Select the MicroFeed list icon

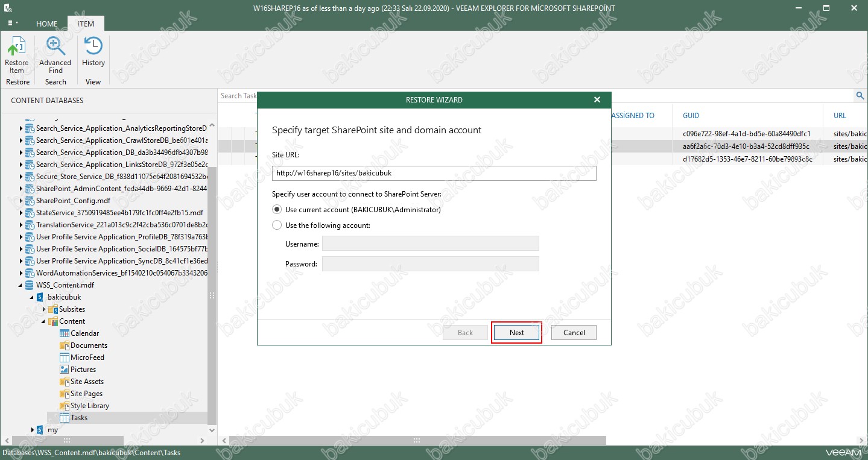(65, 358)
